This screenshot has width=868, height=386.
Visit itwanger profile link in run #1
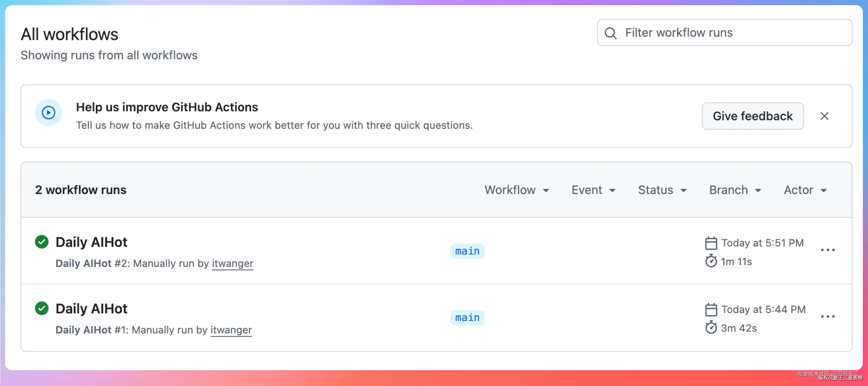[231, 330]
